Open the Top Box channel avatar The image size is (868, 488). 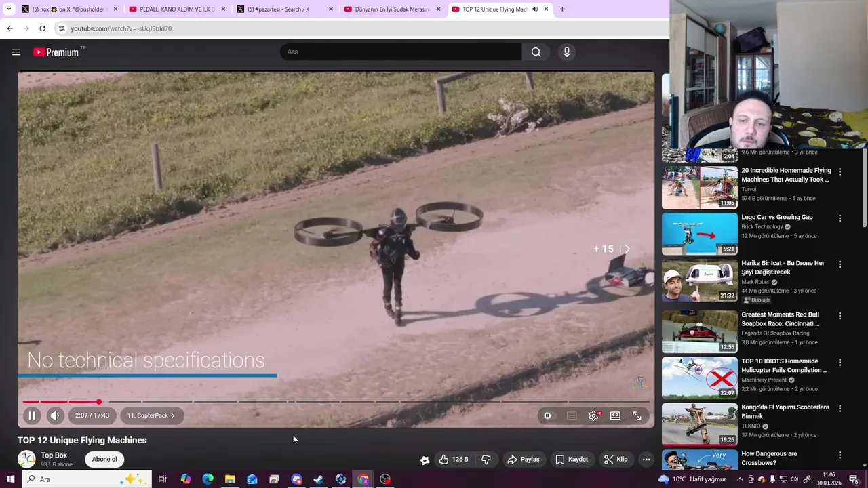point(26,460)
